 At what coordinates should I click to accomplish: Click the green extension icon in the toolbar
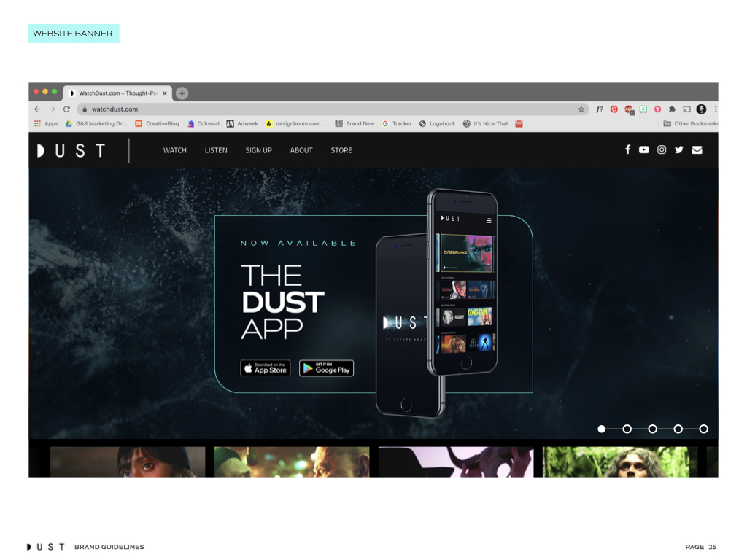click(x=643, y=109)
